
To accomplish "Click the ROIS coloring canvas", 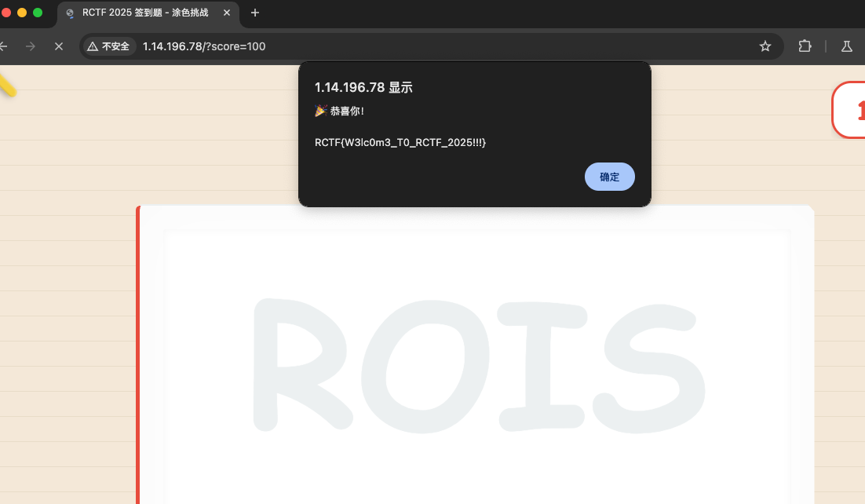I will [478, 367].
